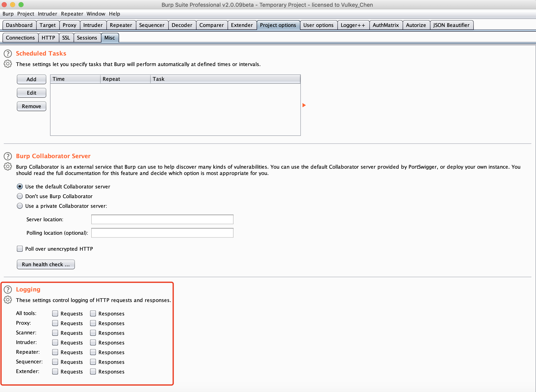Click the Time column header
This screenshot has height=392, width=536.
[75, 79]
